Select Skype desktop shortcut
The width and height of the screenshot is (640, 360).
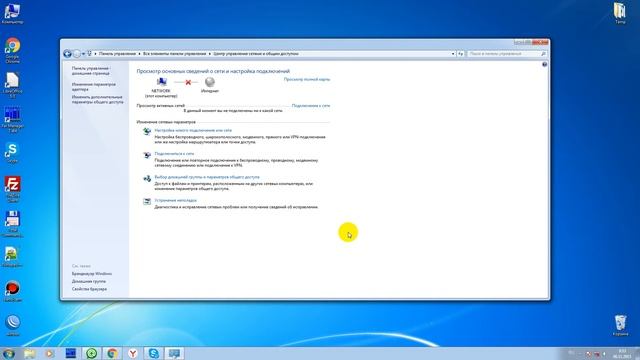coord(12,153)
